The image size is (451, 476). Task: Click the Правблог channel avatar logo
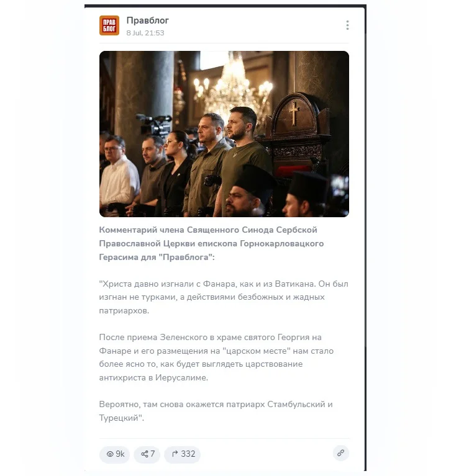(109, 25)
